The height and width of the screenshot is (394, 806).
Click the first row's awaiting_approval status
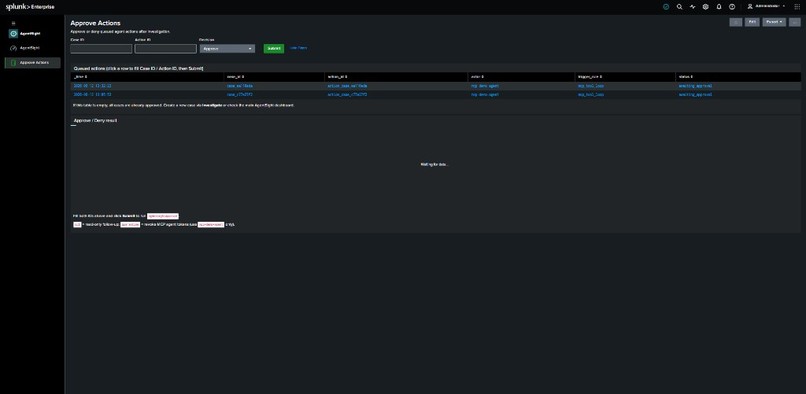(695, 86)
